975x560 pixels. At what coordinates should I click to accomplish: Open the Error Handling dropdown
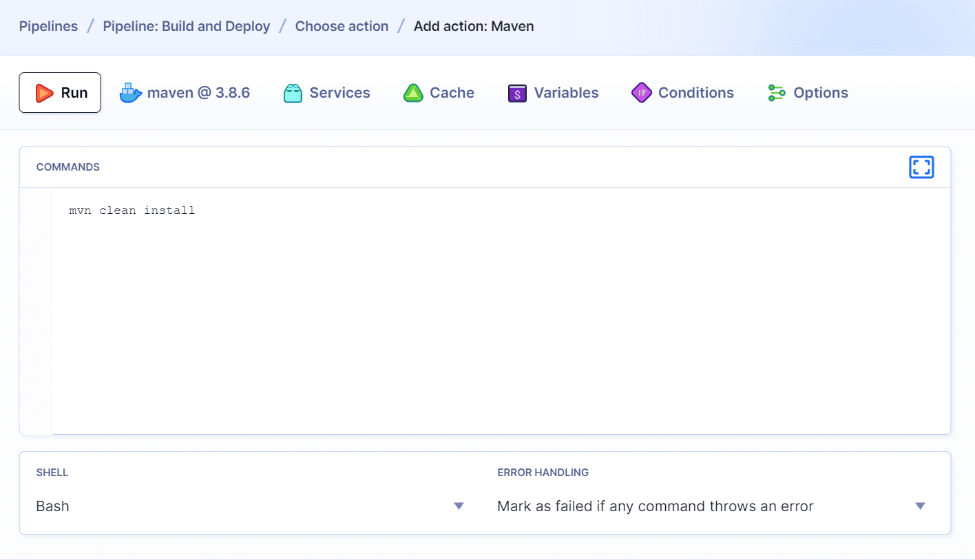coord(920,506)
